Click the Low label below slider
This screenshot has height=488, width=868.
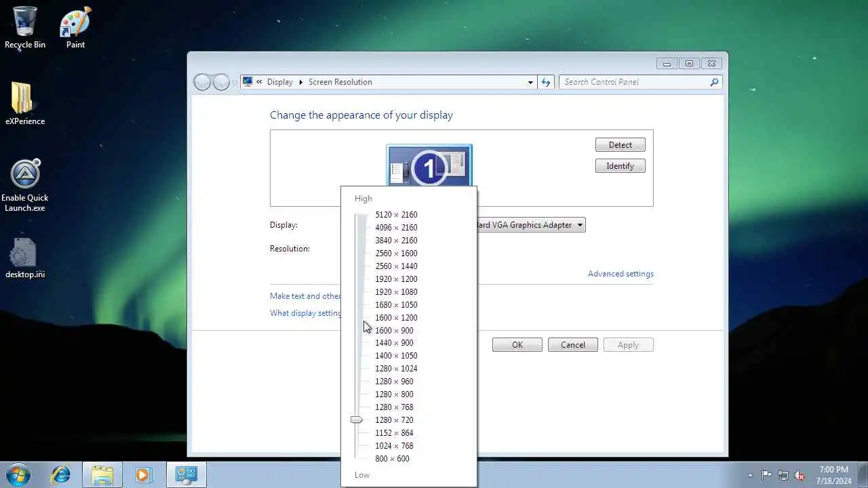coord(362,475)
